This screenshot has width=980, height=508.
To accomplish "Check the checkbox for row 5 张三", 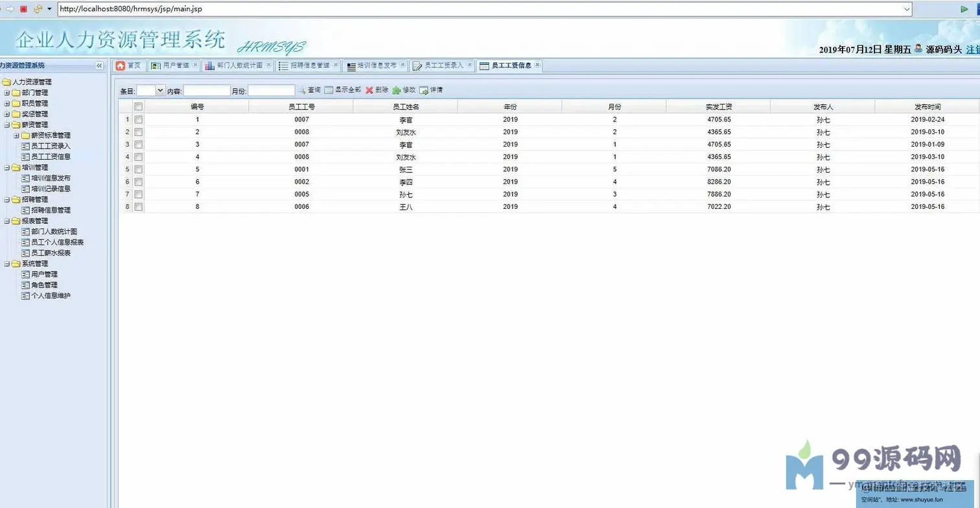I will click(x=138, y=169).
